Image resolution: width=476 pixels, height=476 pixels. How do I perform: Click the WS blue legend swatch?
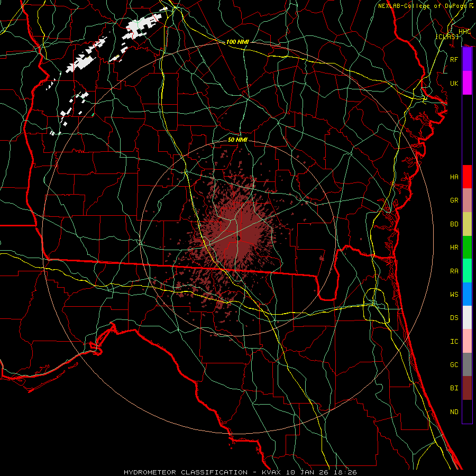point(467,294)
